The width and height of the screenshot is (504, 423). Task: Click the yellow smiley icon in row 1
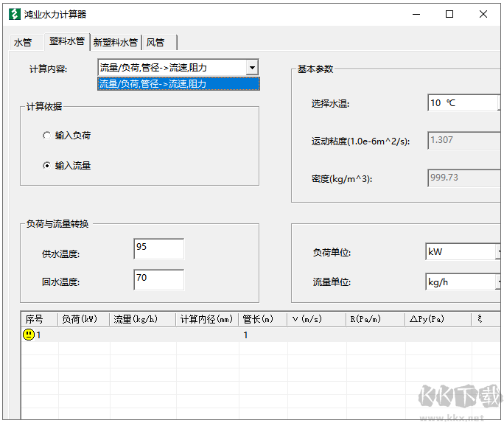pos(29,335)
